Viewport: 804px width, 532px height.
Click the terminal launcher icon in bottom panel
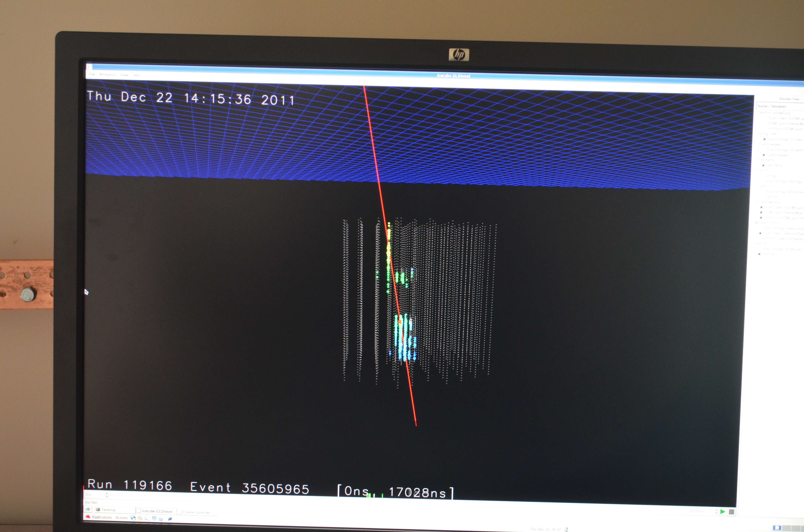tap(170, 519)
